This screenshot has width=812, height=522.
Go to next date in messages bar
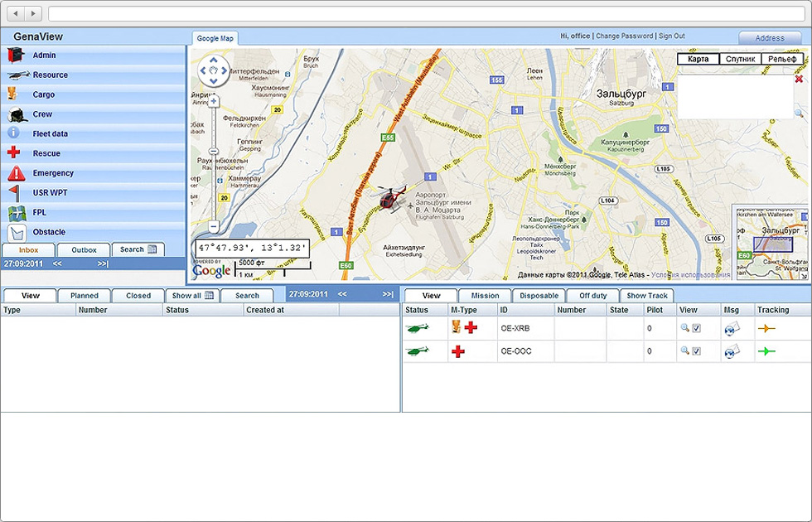tap(103, 263)
